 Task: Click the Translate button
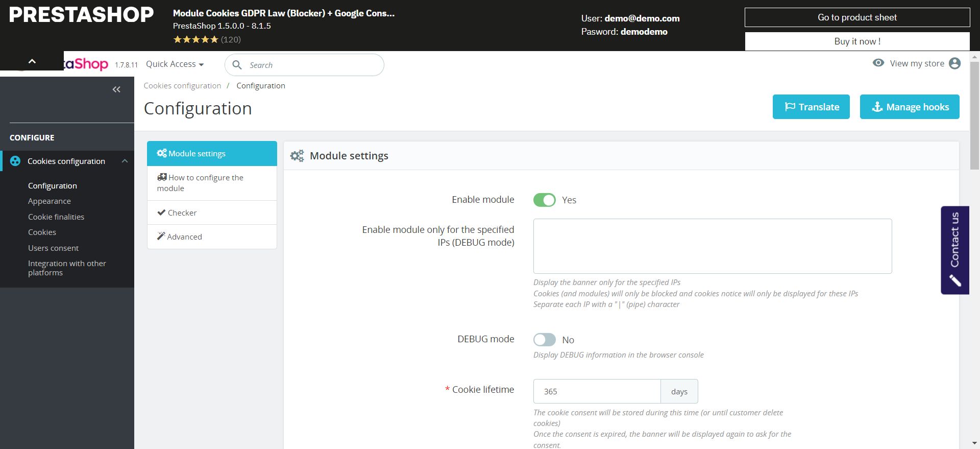click(x=811, y=107)
